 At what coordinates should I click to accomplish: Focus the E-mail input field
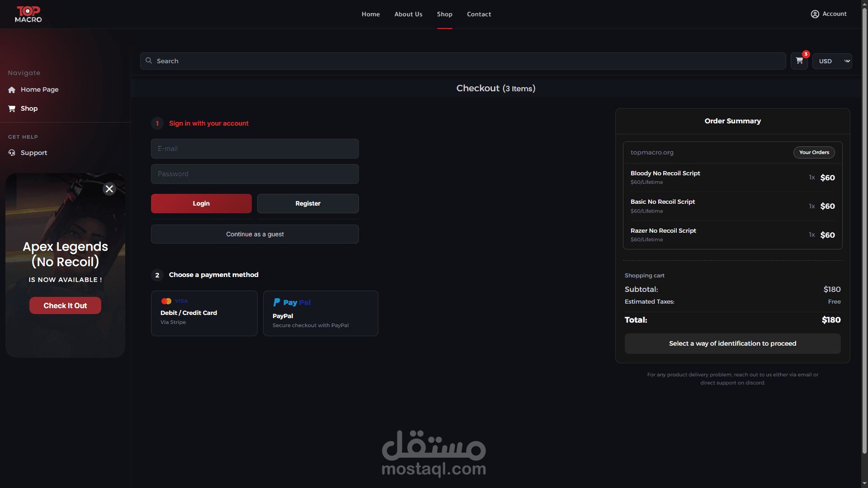click(x=255, y=149)
